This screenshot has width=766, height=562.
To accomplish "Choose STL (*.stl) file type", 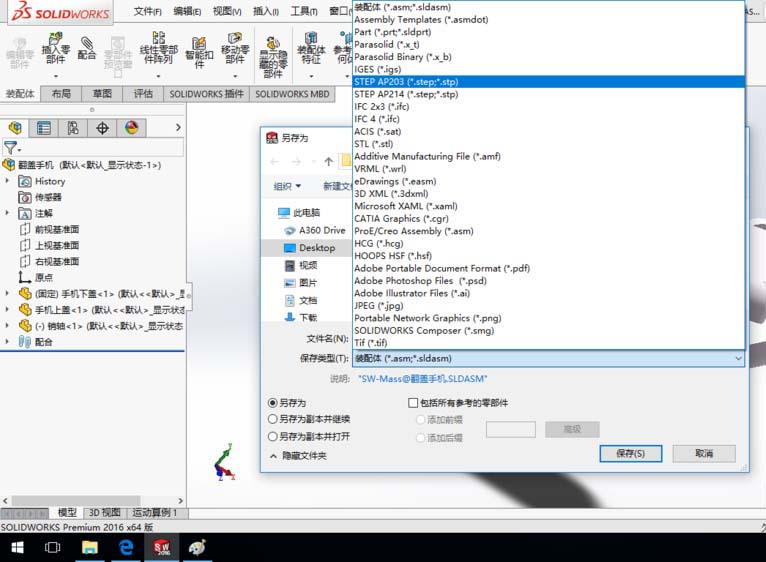I will 548,144.
